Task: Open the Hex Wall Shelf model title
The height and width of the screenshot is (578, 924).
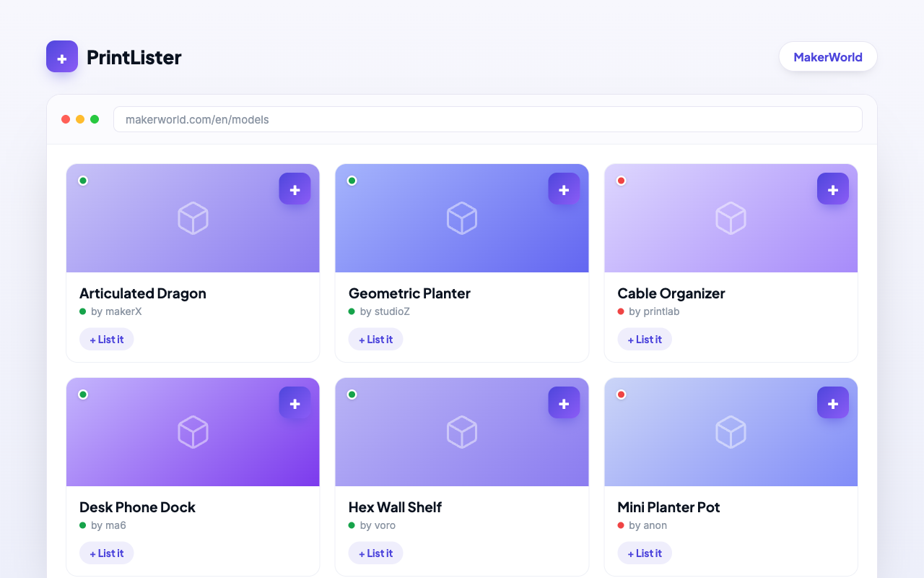Action: 395,507
